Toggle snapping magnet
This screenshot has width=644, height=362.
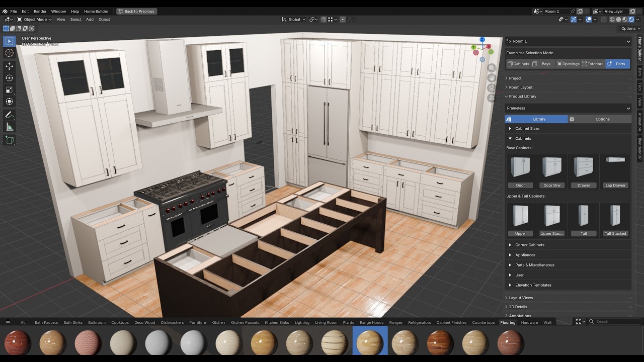pos(324,20)
